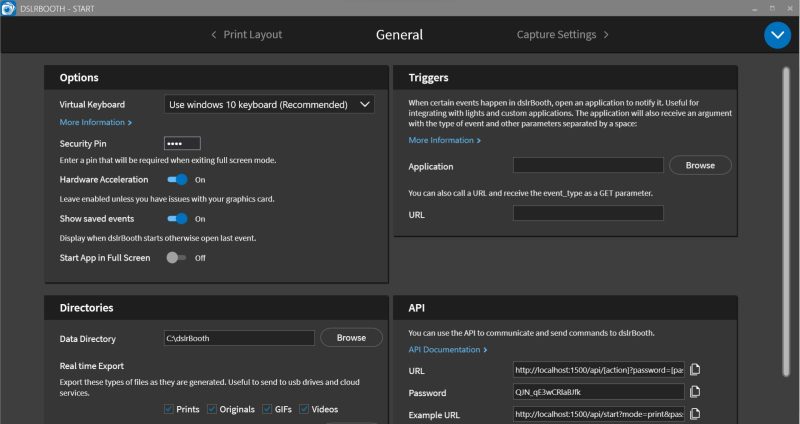The width and height of the screenshot is (800, 424).
Task: Click the dslrBooth app logo icon
Action: click(x=8, y=9)
